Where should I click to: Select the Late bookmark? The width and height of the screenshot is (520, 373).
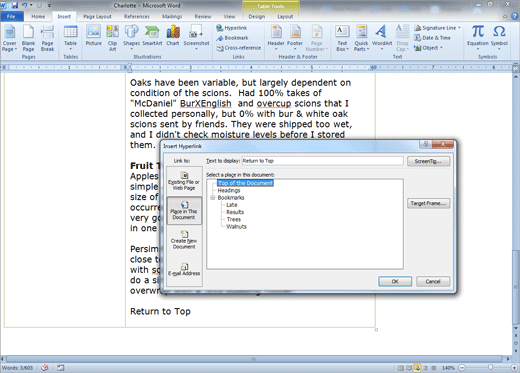(232, 205)
